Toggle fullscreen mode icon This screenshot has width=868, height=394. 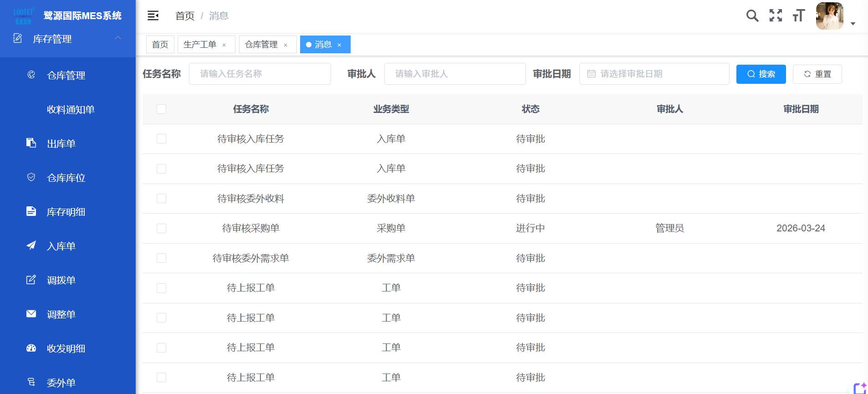point(776,16)
